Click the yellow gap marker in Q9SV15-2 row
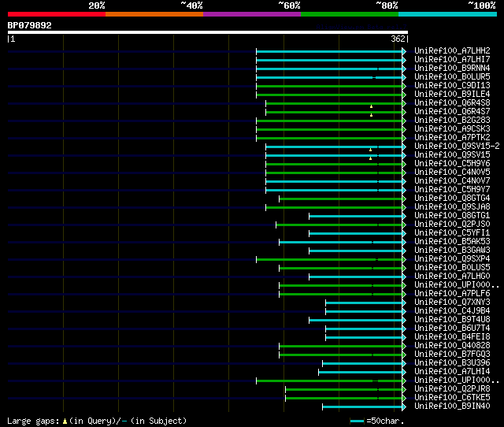 click(x=371, y=150)
